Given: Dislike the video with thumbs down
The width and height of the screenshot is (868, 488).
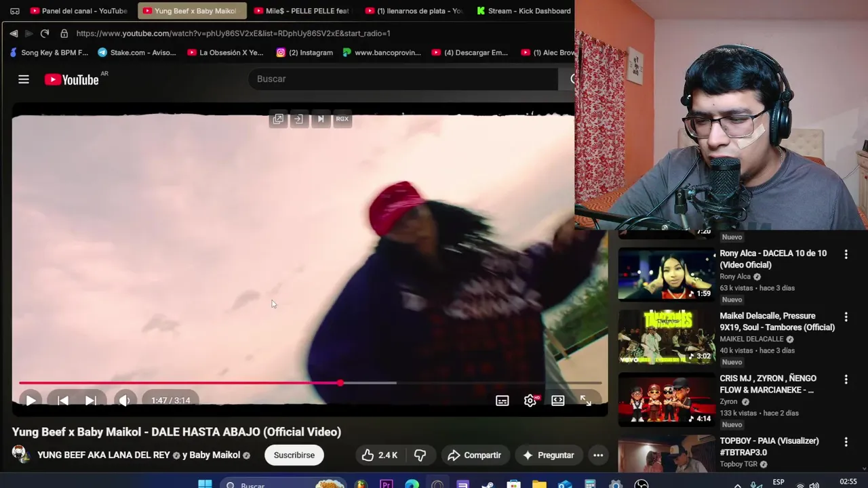Looking at the screenshot, I should click(420, 455).
